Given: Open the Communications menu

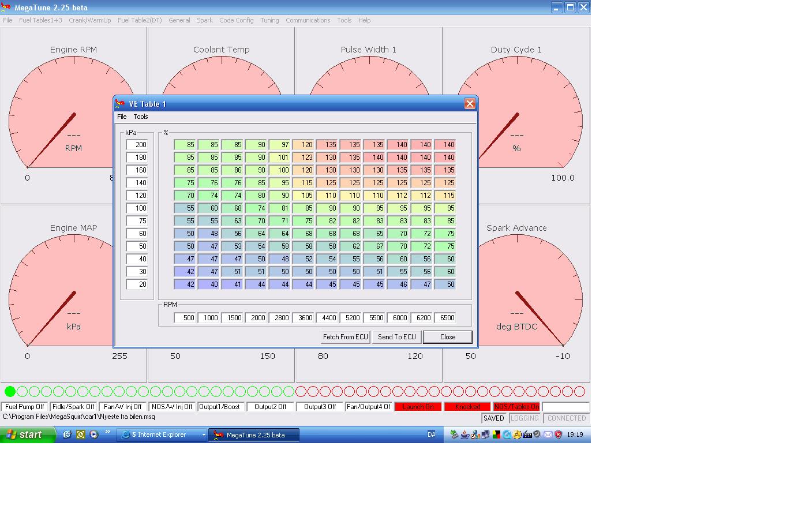Looking at the screenshot, I should [x=308, y=20].
